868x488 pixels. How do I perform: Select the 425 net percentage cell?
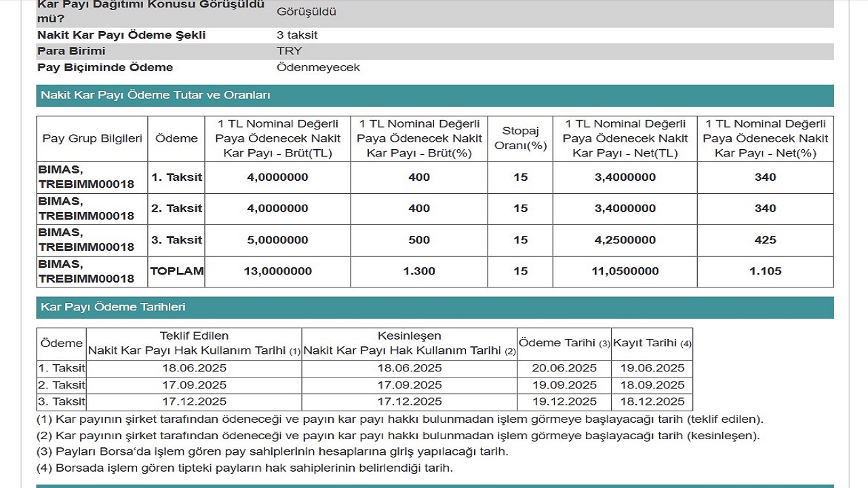[765, 240]
